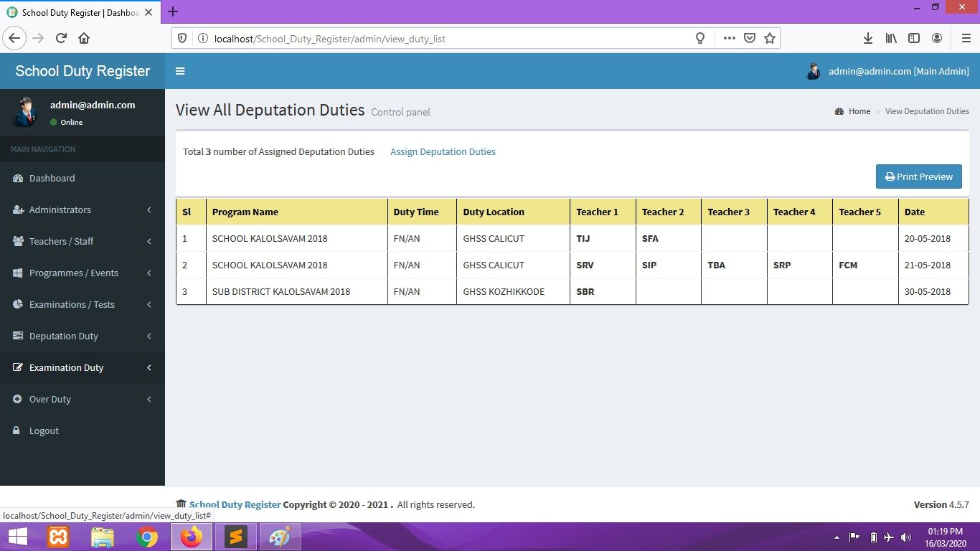Open XAMPP from the Windows taskbar
Viewport: 980px width, 551px height.
pyautogui.click(x=58, y=537)
